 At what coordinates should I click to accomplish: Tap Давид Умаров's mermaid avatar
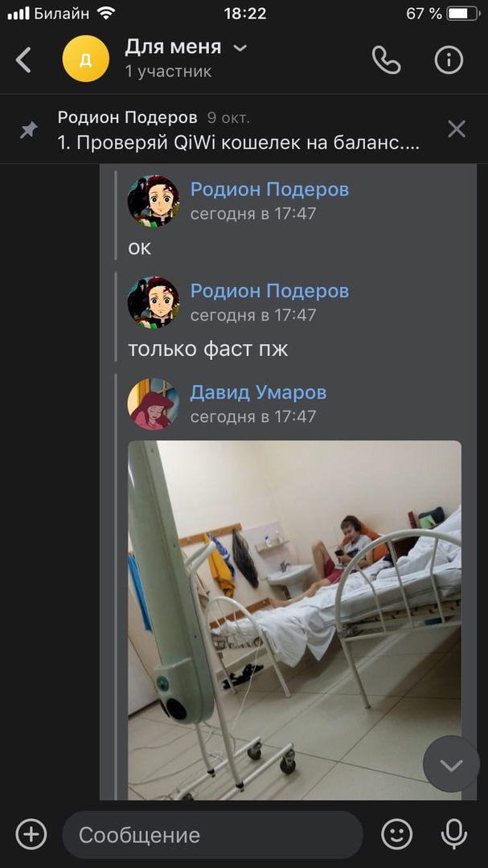(x=154, y=404)
